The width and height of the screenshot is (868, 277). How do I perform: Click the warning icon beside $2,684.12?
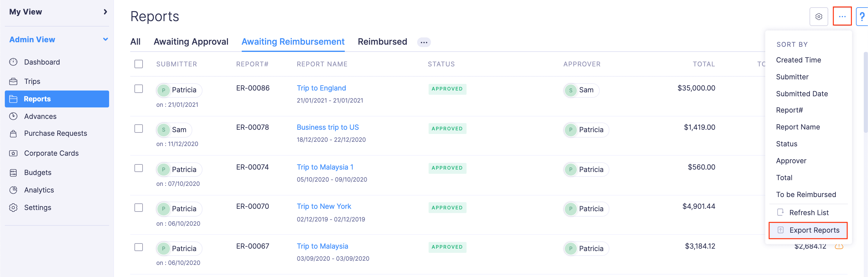840,246
